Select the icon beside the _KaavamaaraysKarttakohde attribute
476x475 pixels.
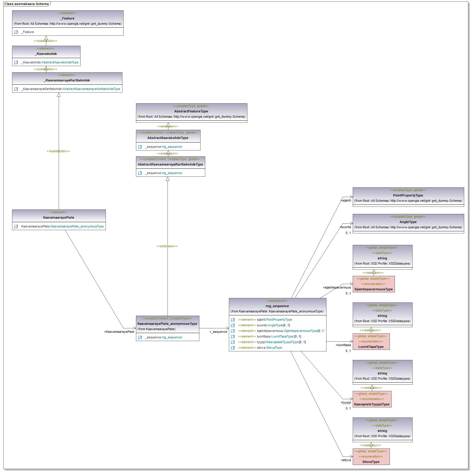16,89
